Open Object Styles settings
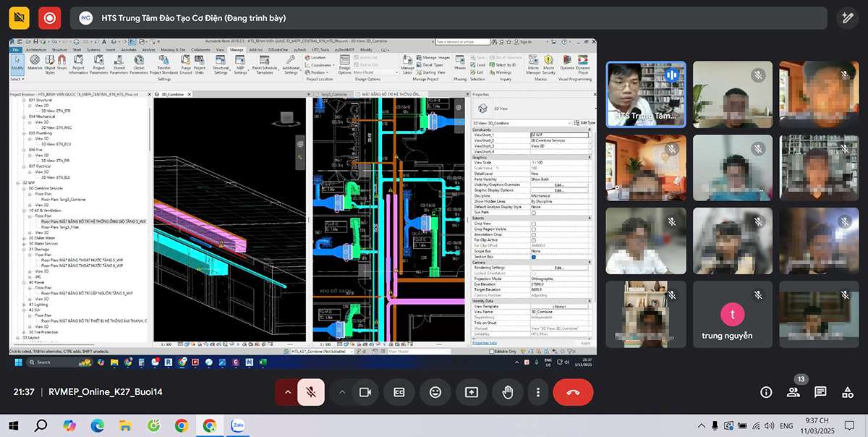Image resolution: width=868 pixels, height=437 pixels. pos(49,64)
